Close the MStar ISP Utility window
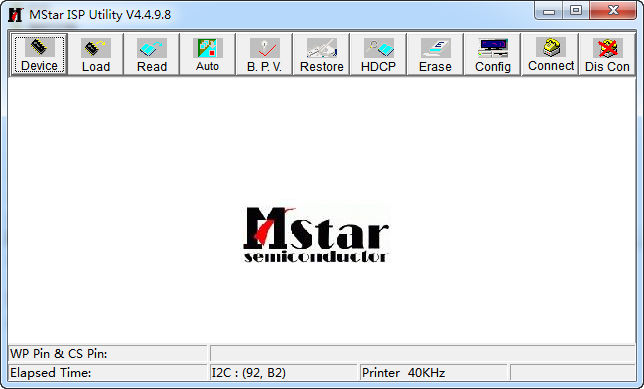The image size is (644, 389). point(613,11)
